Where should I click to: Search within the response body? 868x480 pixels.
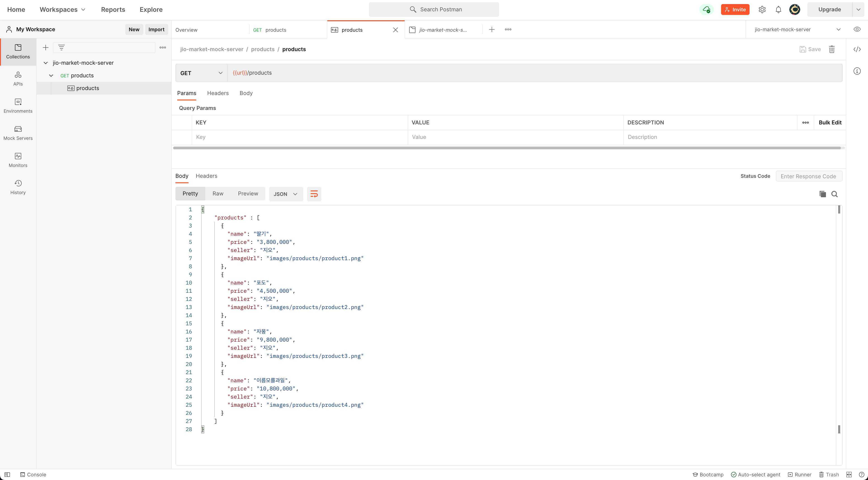click(x=834, y=194)
